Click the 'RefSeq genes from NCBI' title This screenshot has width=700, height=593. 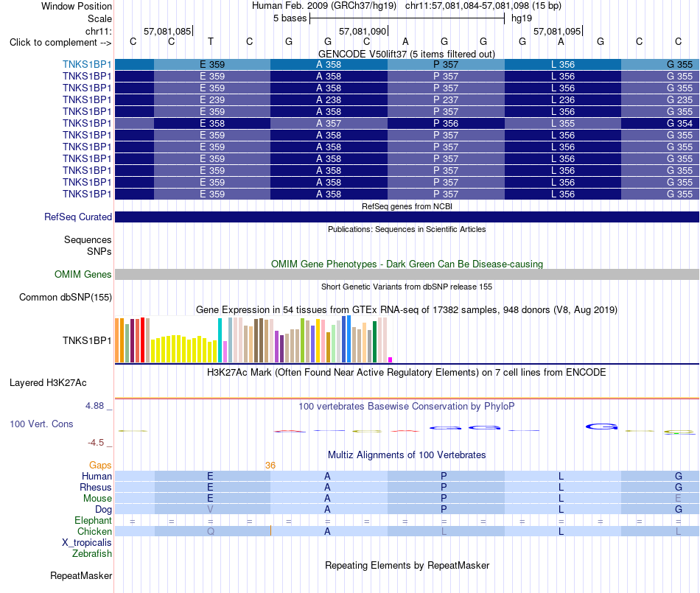pos(407,206)
